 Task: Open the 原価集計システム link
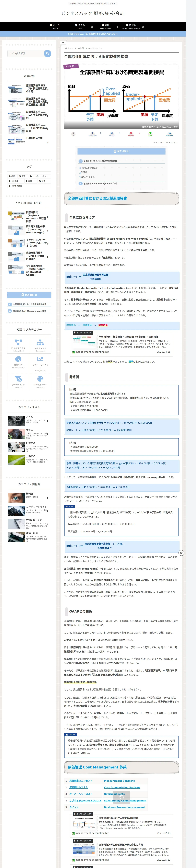78,787
